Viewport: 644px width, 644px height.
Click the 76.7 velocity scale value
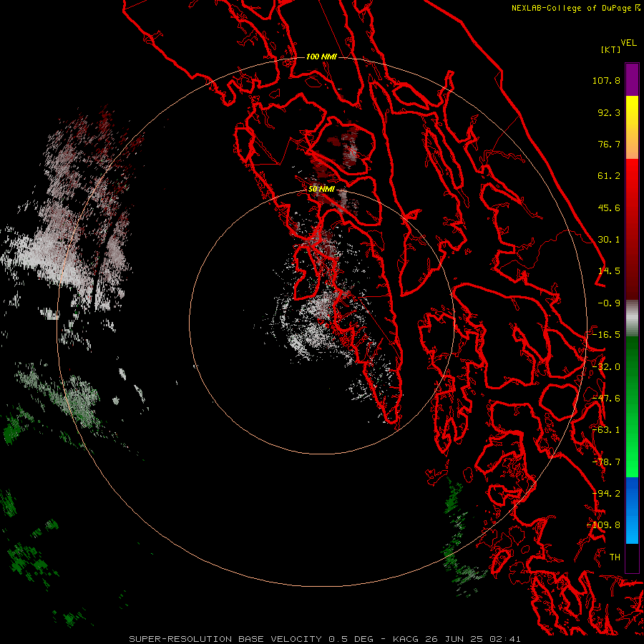[609, 144]
